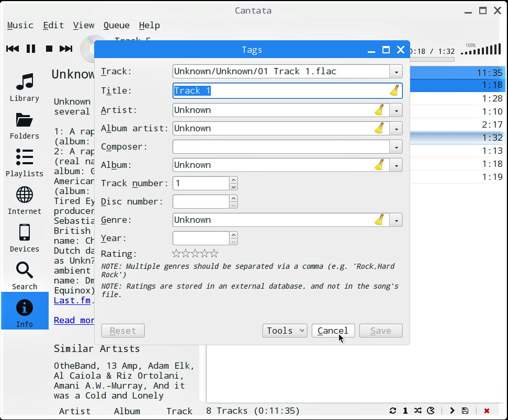Switch to the Artist info tab
The image size is (508, 420).
(x=75, y=411)
